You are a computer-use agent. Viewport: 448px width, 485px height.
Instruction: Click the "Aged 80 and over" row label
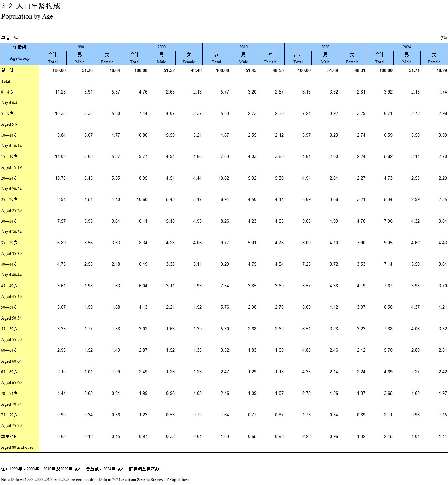click(17, 447)
